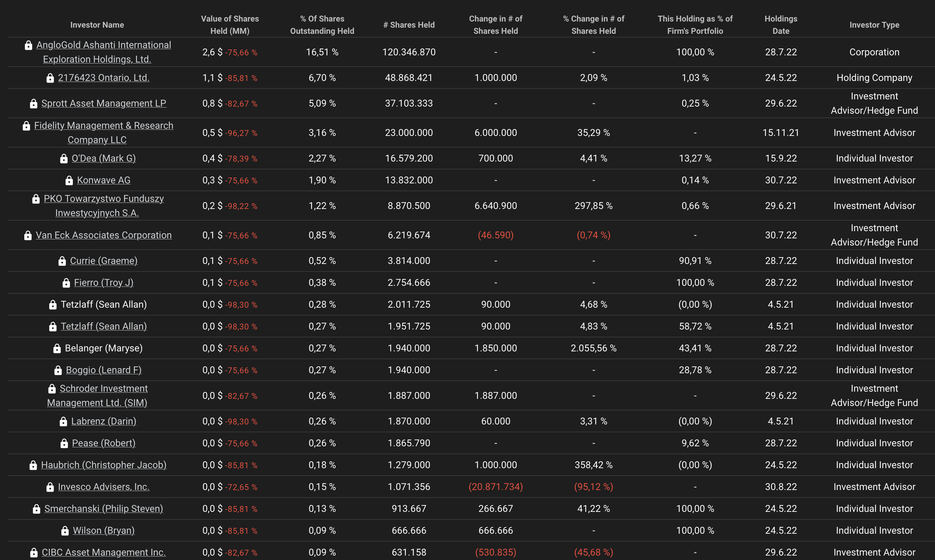Viewport: 935px width, 560px height.
Task: Open PKO Towarzystwo Funduszy Inwestycyjnych link
Action: pyautogui.click(x=104, y=199)
